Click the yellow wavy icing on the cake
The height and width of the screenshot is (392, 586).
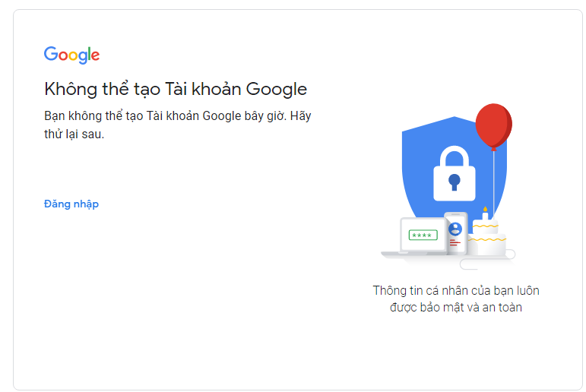pos(486,240)
